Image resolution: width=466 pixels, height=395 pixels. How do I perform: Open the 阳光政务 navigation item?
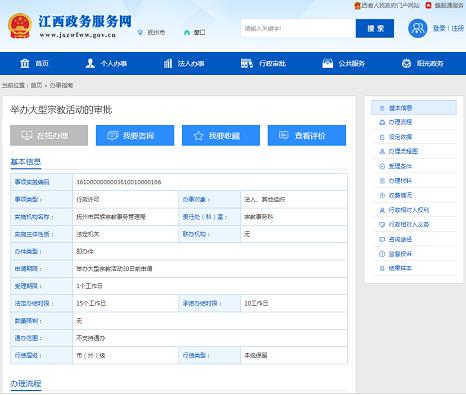click(x=422, y=63)
